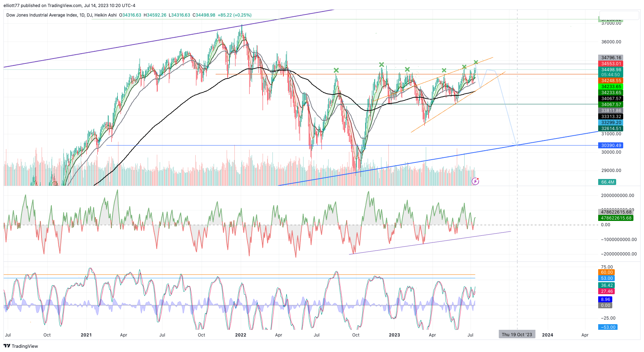Click the open value O34316.63

130,15
